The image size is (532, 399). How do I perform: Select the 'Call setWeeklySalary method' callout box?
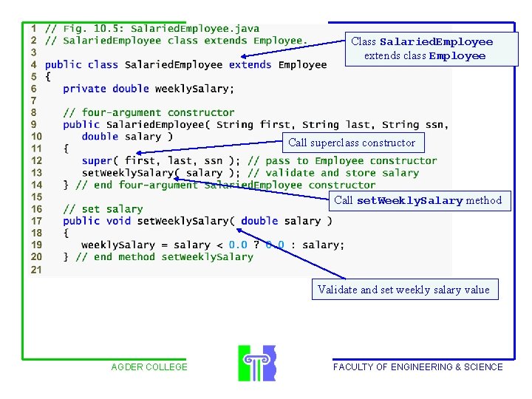[x=420, y=200]
